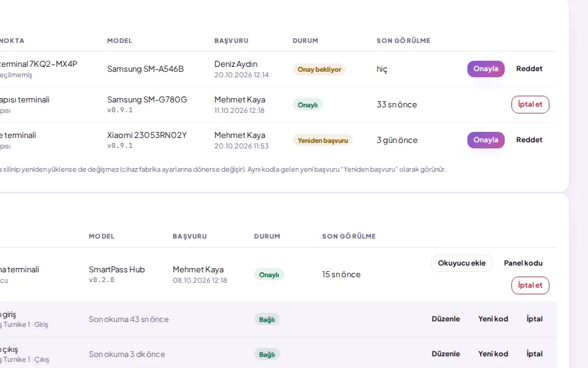588x368 pixels.
Task: Click the upper table's SON GÖRÜLME header
Action: click(x=404, y=40)
